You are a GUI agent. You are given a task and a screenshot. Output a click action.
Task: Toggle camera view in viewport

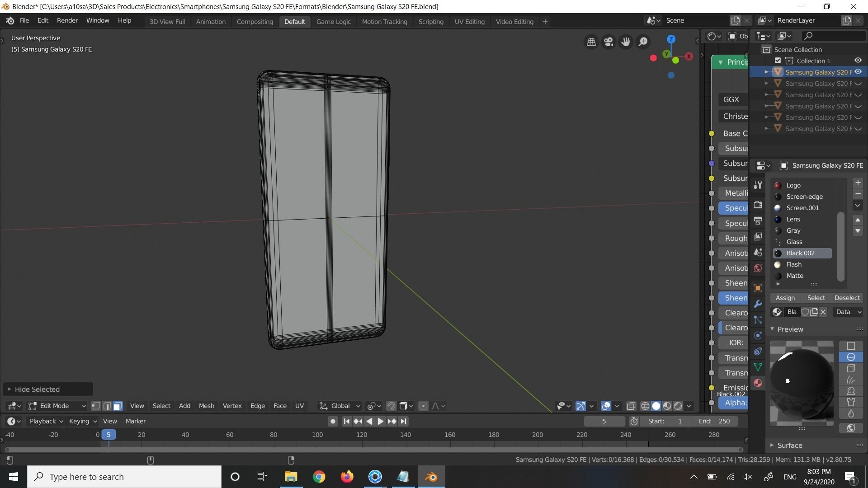coord(609,42)
